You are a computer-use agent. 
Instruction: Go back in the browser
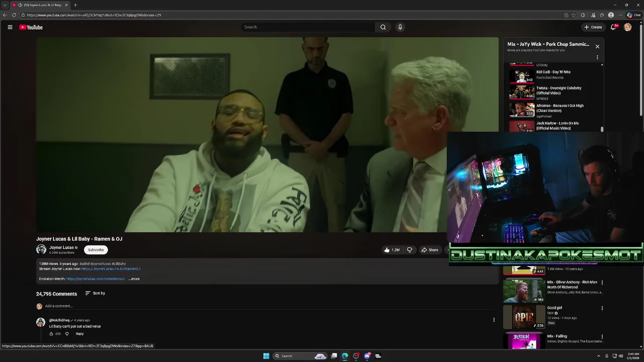(x=5, y=15)
